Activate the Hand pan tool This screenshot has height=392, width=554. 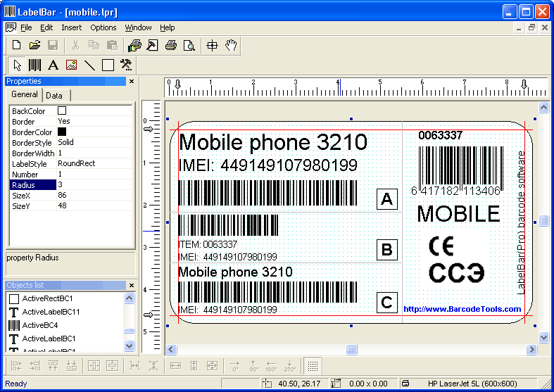231,46
